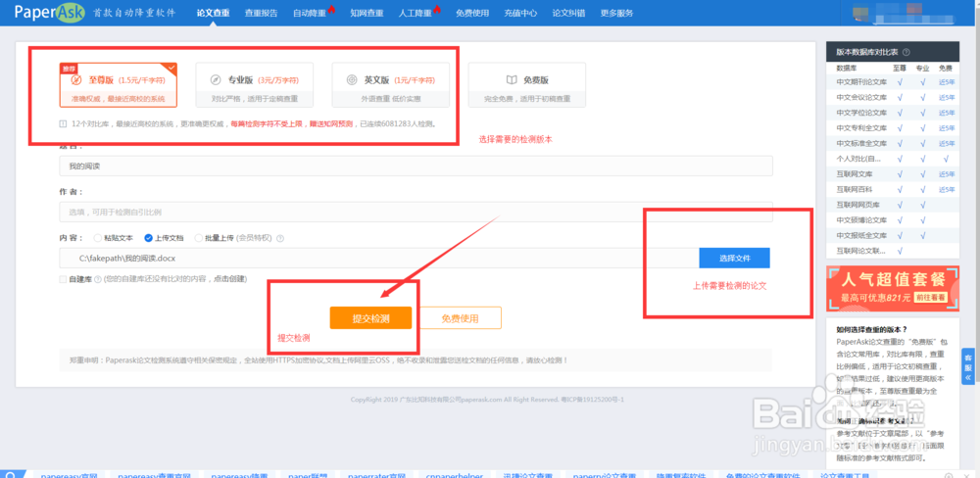The width and height of the screenshot is (980, 478).
Task: Click the orange 提交检测 button
Action: (370, 317)
